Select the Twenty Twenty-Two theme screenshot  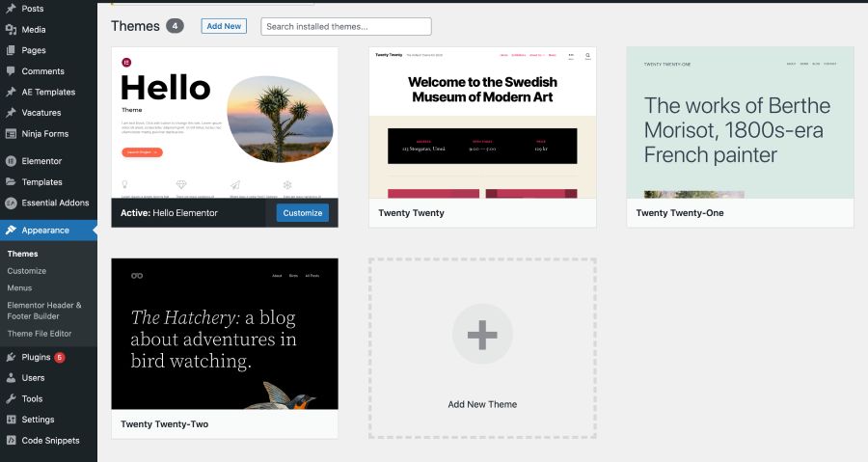pyautogui.click(x=225, y=334)
